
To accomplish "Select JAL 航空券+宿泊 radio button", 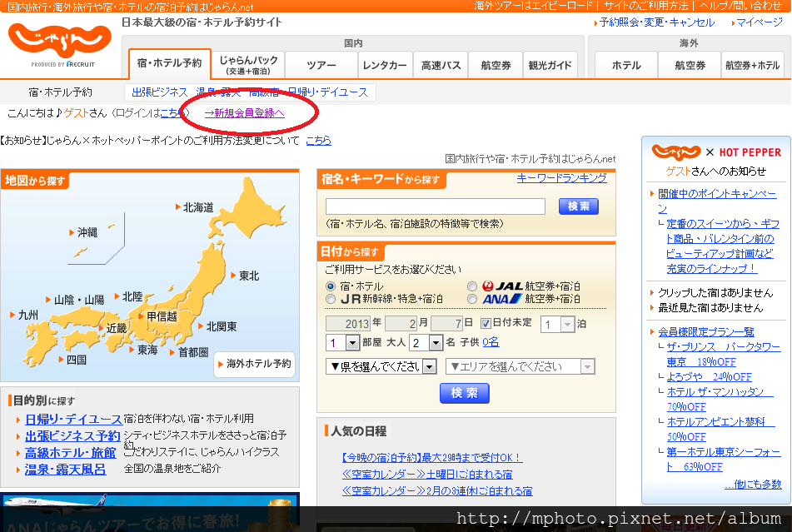I will point(471,286).
